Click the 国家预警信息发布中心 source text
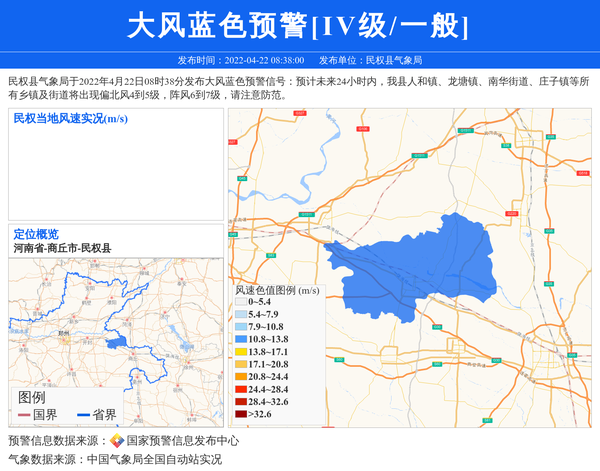600x471 pixels. [x=182, y=440]
